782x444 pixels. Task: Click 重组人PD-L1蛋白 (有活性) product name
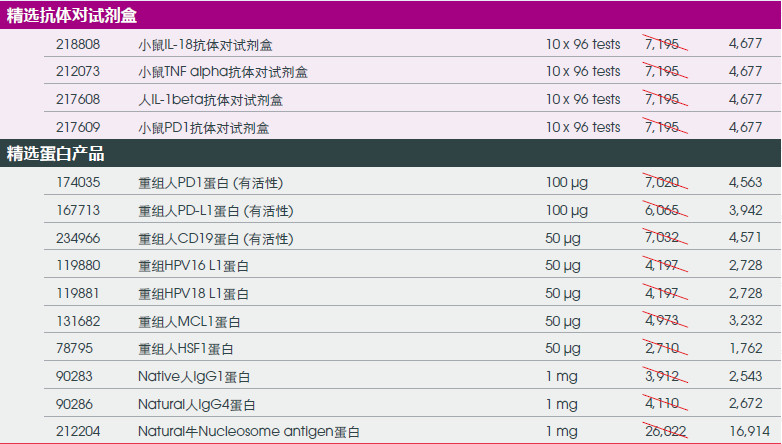[x=215, y=211]
